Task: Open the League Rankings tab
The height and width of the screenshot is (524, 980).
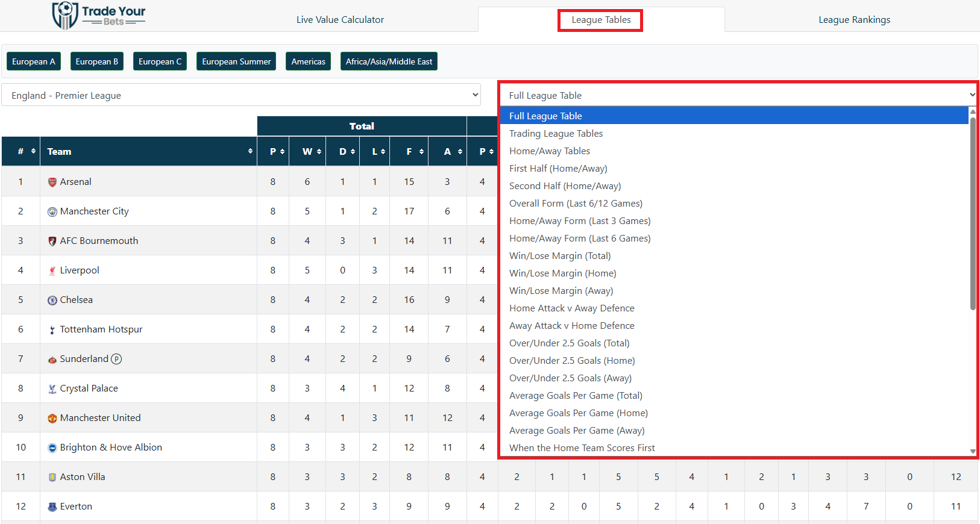Action: pyautogui.click(x=853, y=20)
